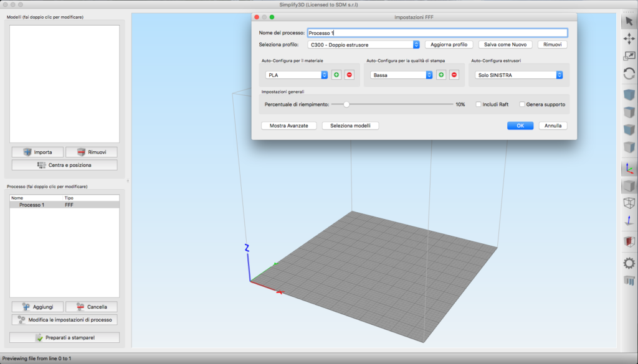Open the Bassa print quality dropdown

tap(401, 75)
